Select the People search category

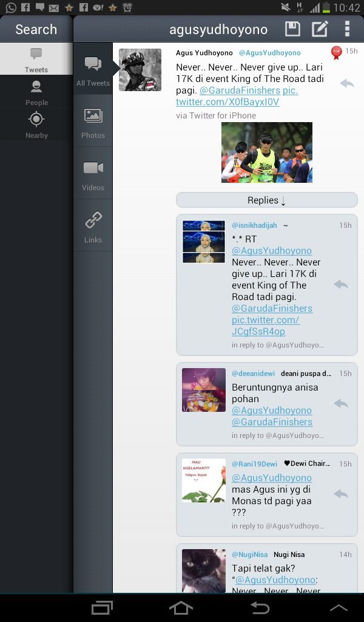tap(36, 92)
